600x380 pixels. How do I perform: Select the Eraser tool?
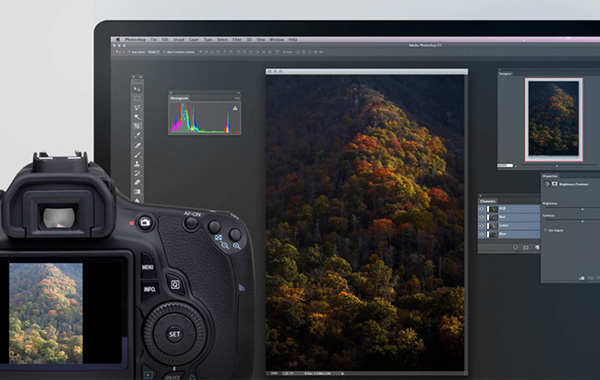pyautogui.click(x=137, y=183)
